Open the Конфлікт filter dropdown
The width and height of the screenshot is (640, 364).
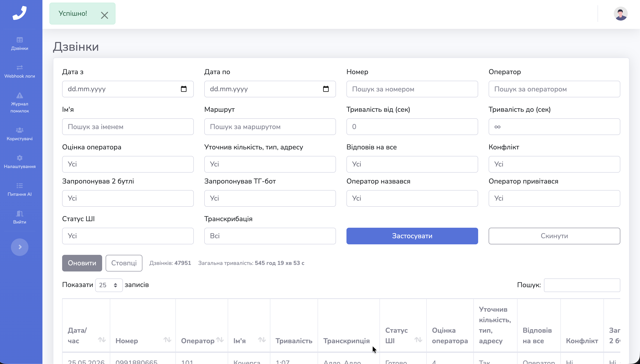(554, 164)
